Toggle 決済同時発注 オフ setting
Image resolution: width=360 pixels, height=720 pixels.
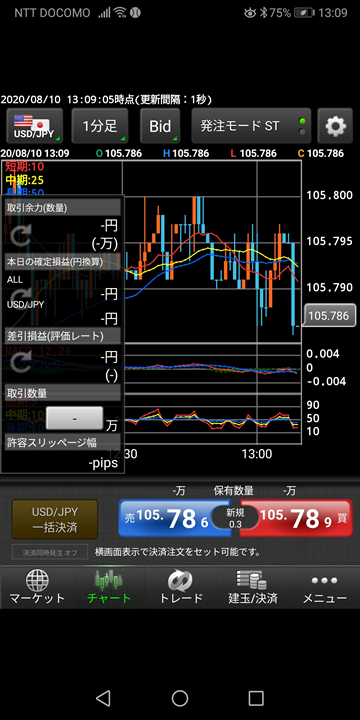pos(50,552)
